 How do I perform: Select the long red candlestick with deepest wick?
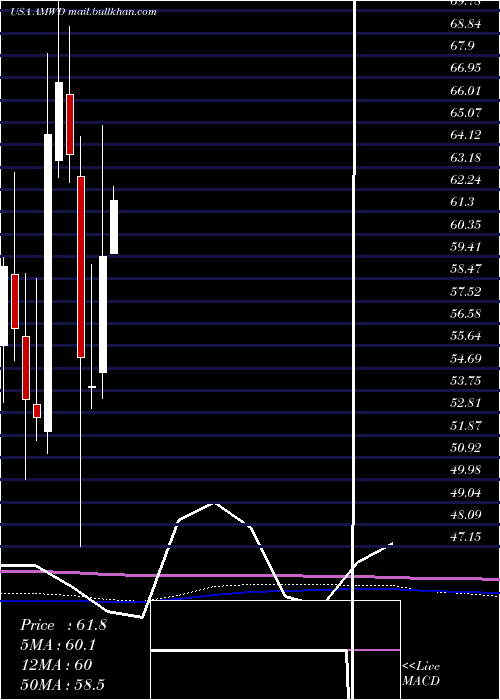point(81,267)
